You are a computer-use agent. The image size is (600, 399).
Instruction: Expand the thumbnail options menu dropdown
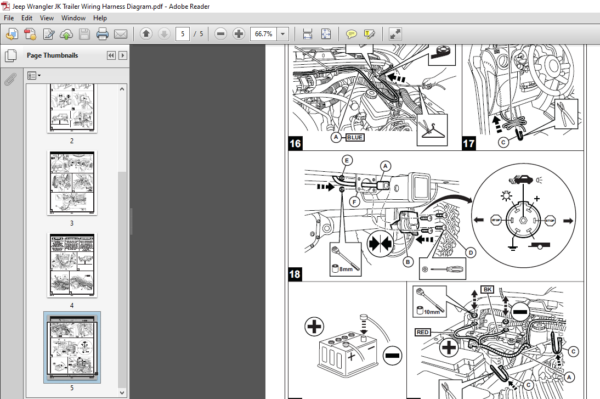pos(34,76)
